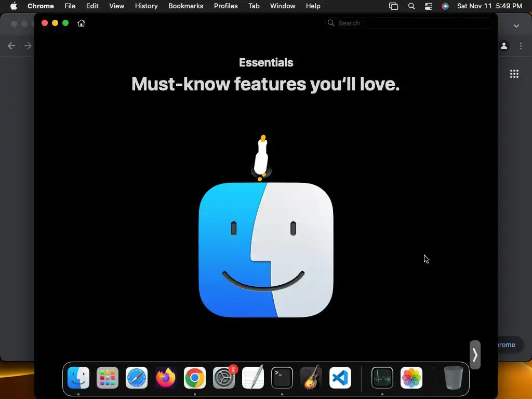Open Chrome profile avatar button
The image size is (532, 399).
504,46
